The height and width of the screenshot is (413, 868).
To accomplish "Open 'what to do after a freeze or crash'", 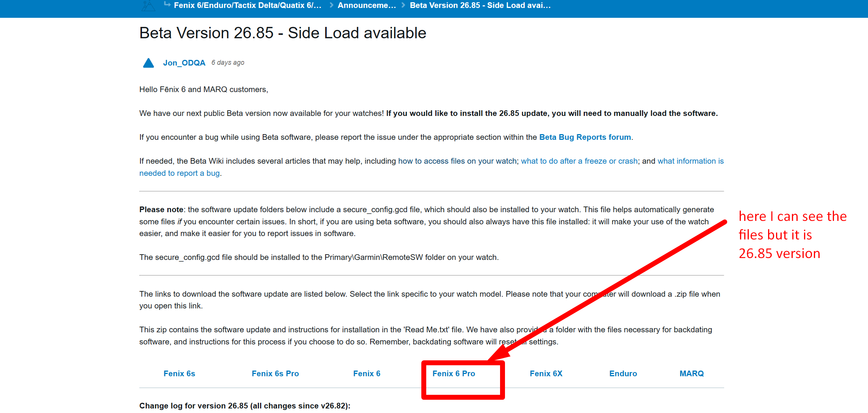I will pyautogui.click(x=579, y=161).
